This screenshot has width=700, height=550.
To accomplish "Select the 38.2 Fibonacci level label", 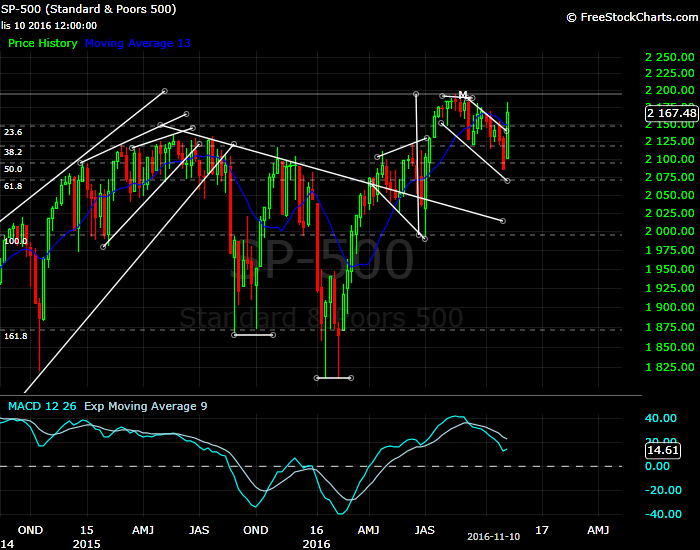I will point(13,152).
